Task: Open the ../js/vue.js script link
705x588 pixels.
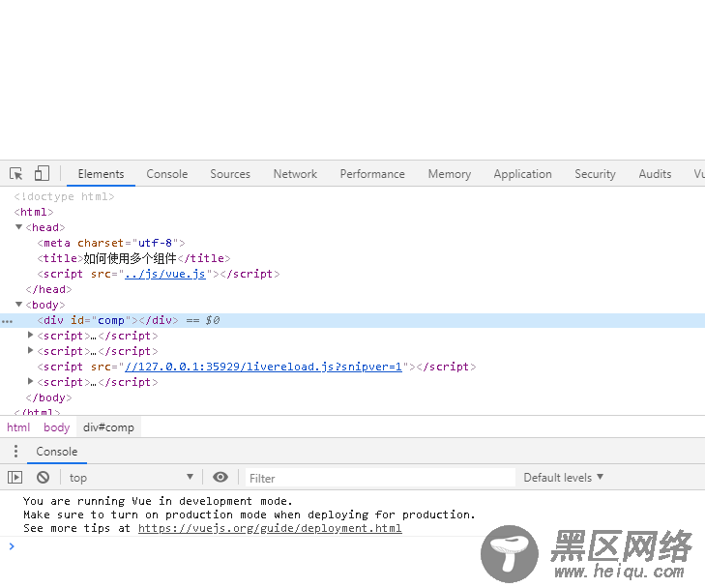Action: [x=165, y=274]
